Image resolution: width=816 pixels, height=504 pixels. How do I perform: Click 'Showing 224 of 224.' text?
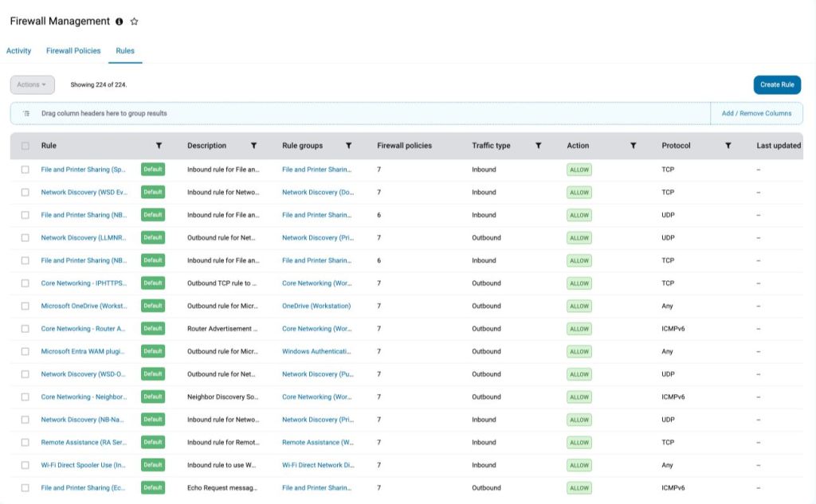(98, 84)
